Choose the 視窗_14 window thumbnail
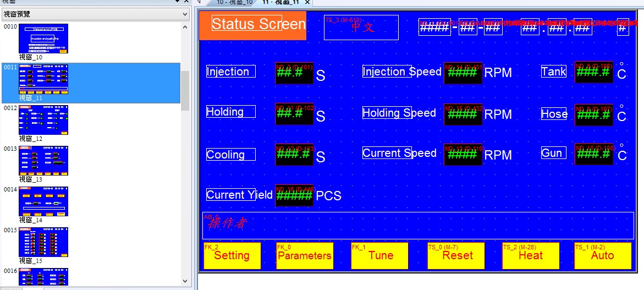The width and height of the screenshot is (644, 290). (x=43, y=201)
